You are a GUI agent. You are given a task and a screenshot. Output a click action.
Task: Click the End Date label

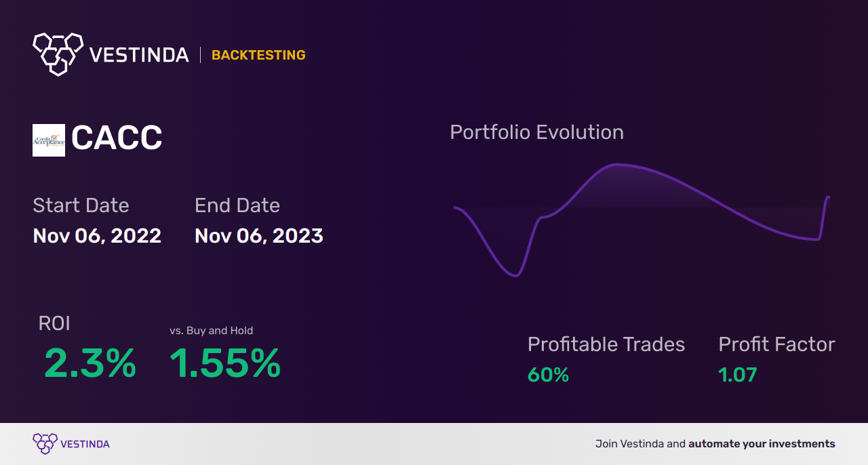(237, 205)
